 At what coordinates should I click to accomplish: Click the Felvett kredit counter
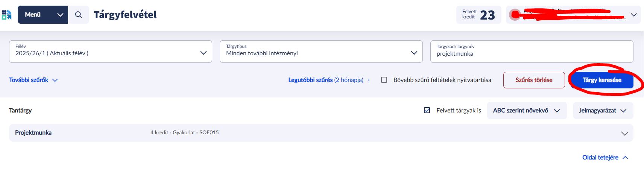[x=478, y=15]
